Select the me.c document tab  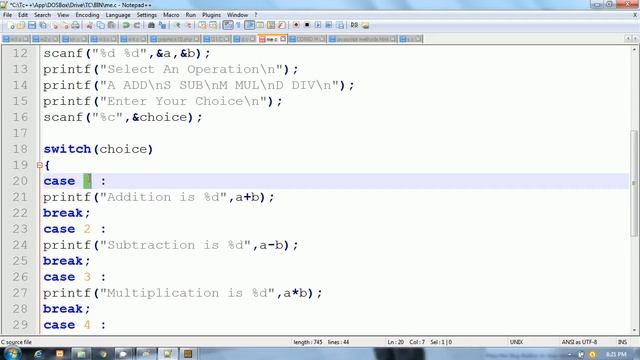(x=272, y=39)
